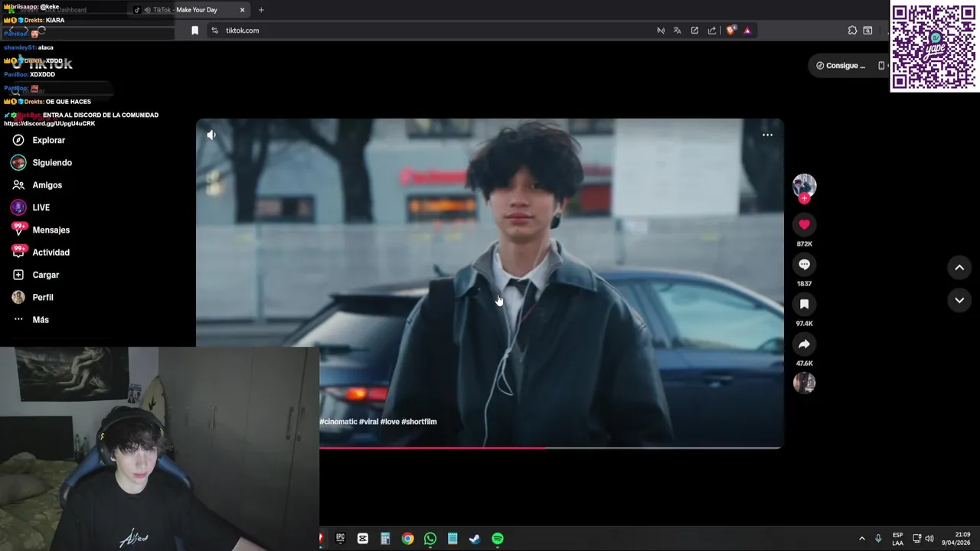Toggle the browser sidebar panel icon
The width and height of the screenshot is (980, 551).
867,31
